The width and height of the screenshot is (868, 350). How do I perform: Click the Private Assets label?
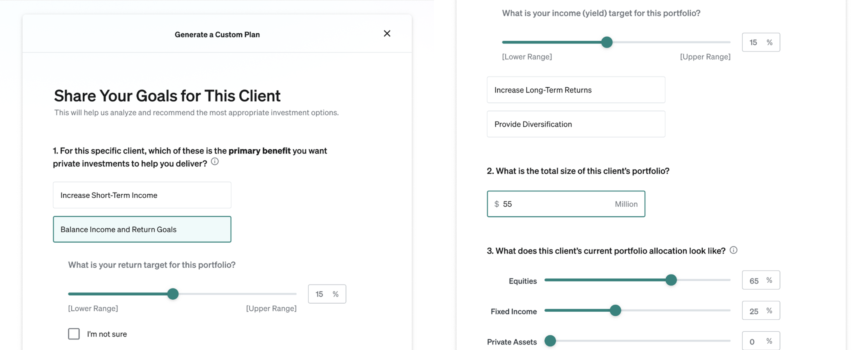(x=512, y=342)
